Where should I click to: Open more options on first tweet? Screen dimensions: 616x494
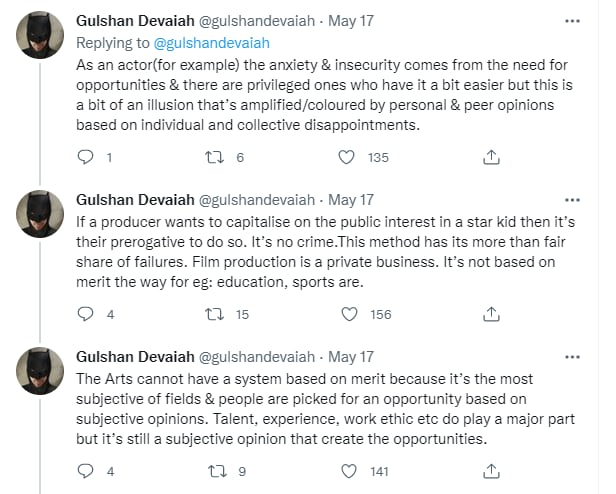coord(572,21)
